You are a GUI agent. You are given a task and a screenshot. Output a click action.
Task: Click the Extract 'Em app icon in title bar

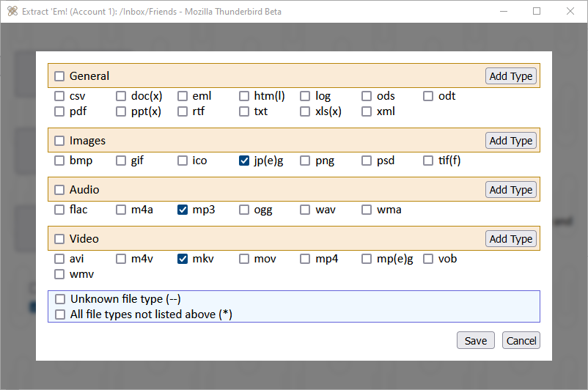pyautogui.click(x=12, y=11)
